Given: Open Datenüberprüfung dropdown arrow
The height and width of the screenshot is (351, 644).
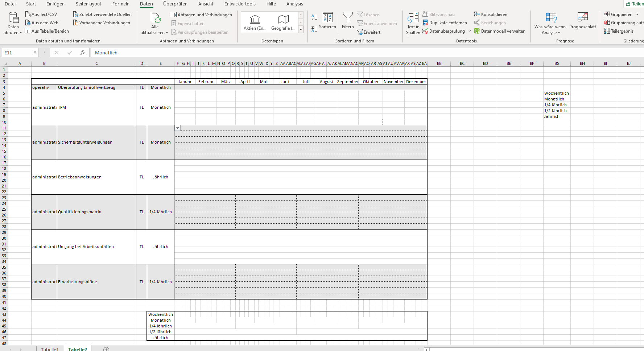Looking at the screenshot, I should tap(470, 31).
